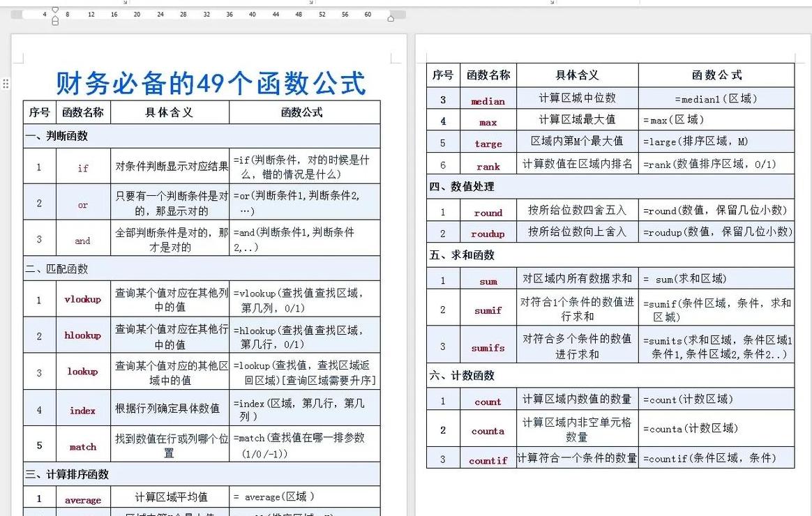Image resolution: width=812 pixels, height=516 pixels.
Task: Click the description 根据行列确定具体数值
Action: click(x=167, y=409)
